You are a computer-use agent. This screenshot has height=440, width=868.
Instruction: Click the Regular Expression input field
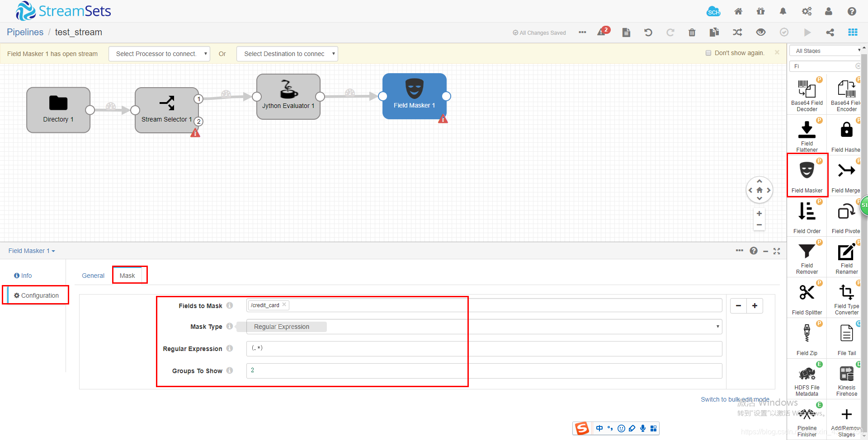click(x=484, y=348)
